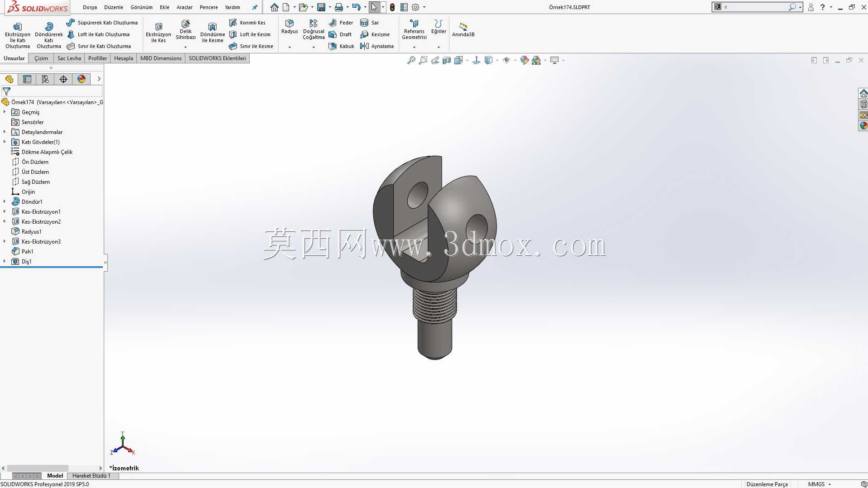This screenshot has height=488, width=868.
Task: Choose Loft ile Kesim tool
Action: (250, 34)
